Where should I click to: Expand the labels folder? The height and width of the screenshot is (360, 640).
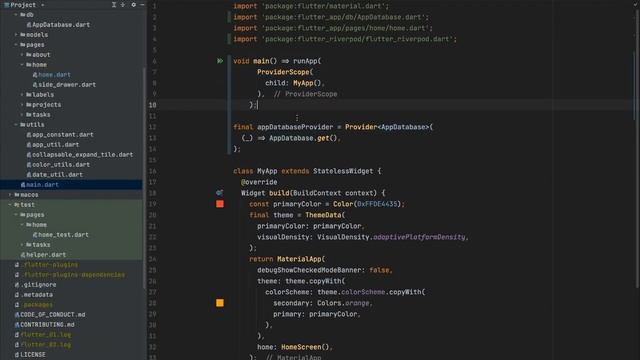[x=22, y=95]
